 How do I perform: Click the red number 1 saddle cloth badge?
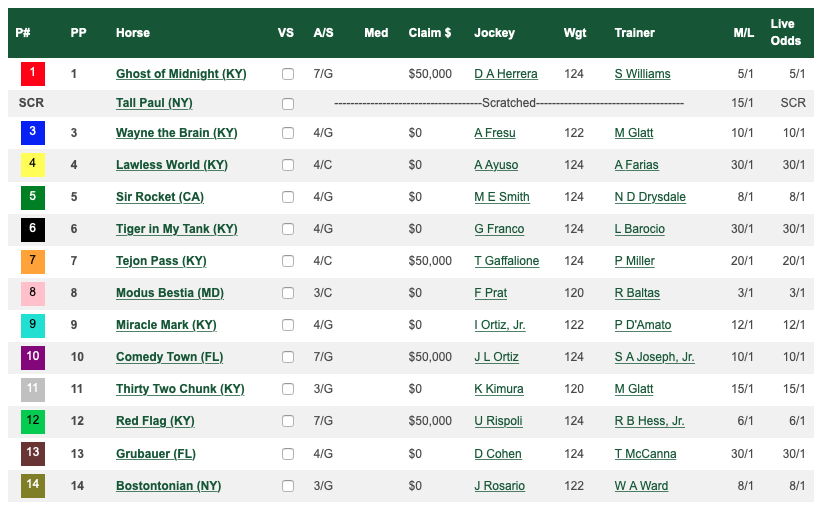click(33, 74)
